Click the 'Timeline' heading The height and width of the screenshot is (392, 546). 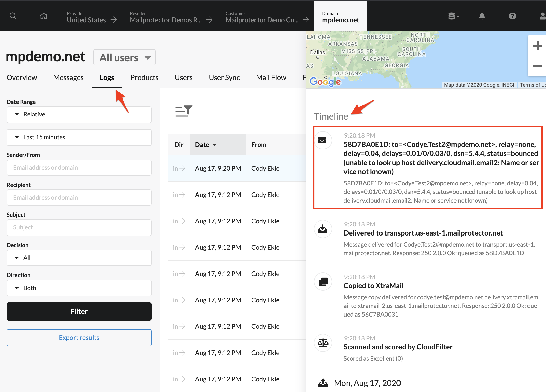[331, 116]
